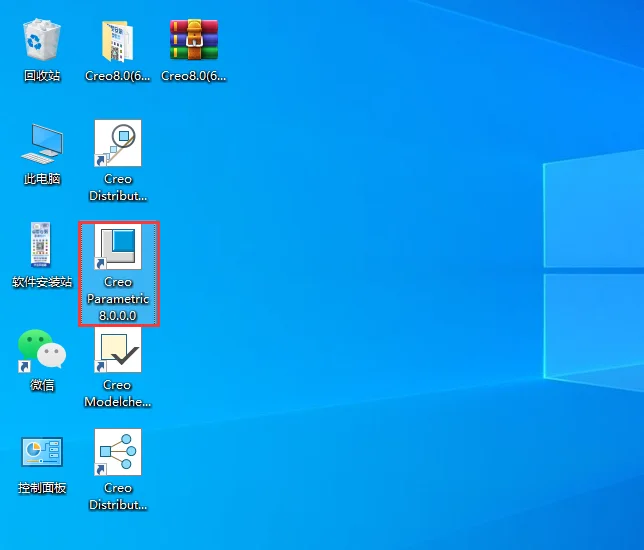Click the 软件安装站 desktop icon
Screen dimensions: 644x550
(41, 245)
